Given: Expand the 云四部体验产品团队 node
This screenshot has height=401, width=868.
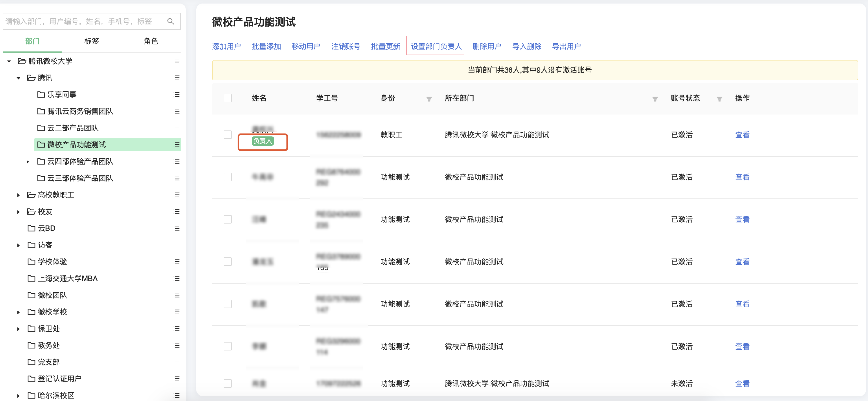Looking at the screenshot, I should [28, 161].
